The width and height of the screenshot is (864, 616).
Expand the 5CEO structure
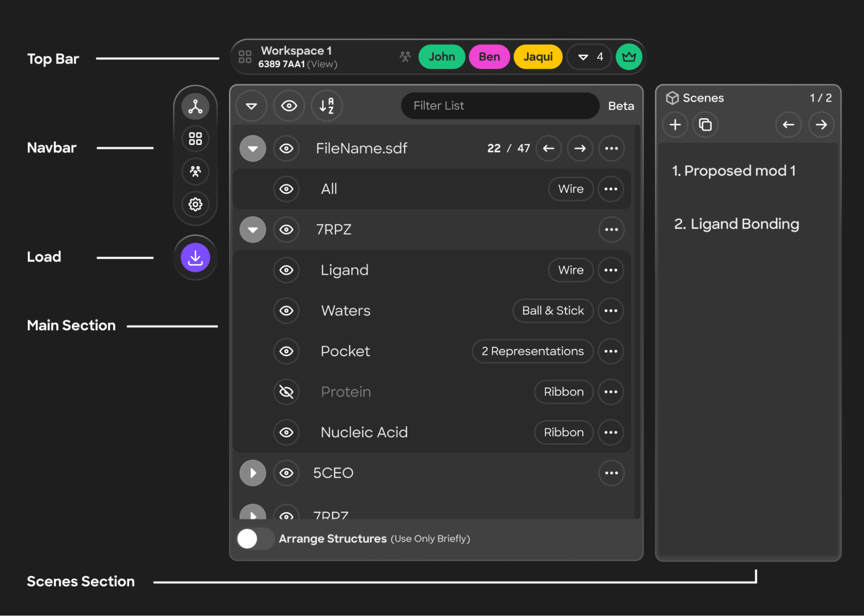(252, 473)
